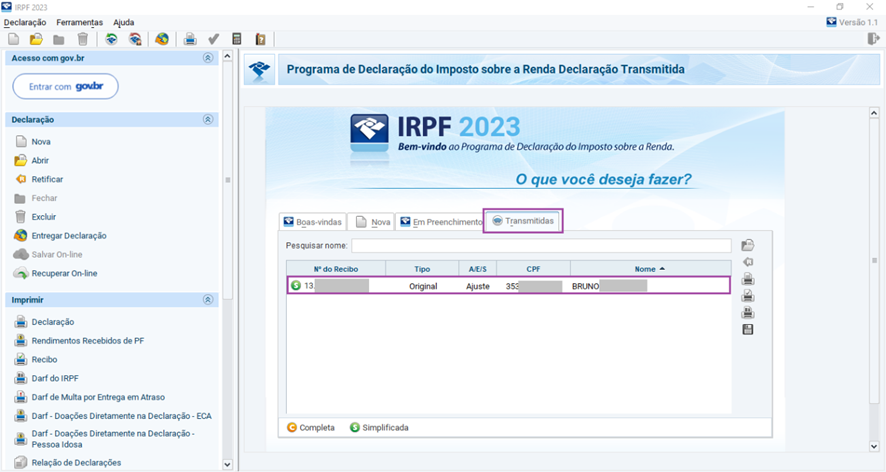The height and width of the screenshot is (472, 886).
Task: Click Rendimentos Recebidos de PF
Action: click(x=88, y=341)
